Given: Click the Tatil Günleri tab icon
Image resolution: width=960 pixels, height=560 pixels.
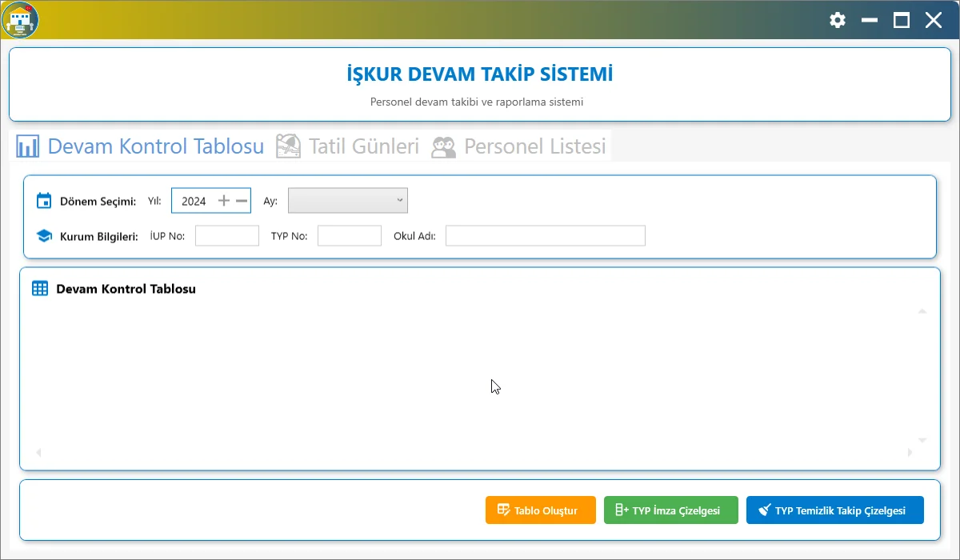Looking at the screenshot, I should (x=288, y=146).
